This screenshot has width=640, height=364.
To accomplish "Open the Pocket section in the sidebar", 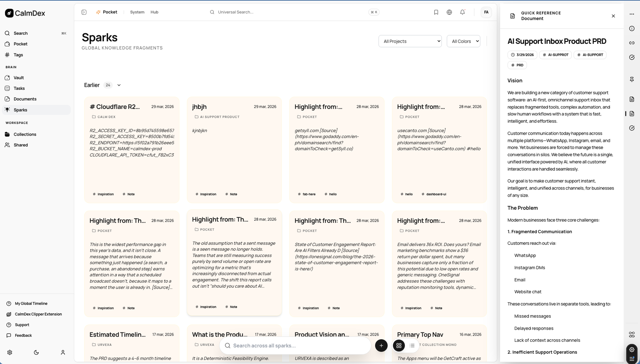I will click(x=20, y=44).
